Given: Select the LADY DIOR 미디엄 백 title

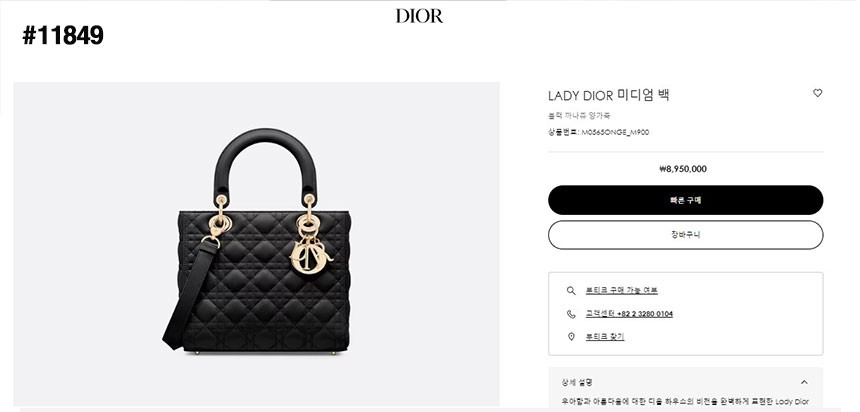Looking at the screenshot, I should pos(609,95).
